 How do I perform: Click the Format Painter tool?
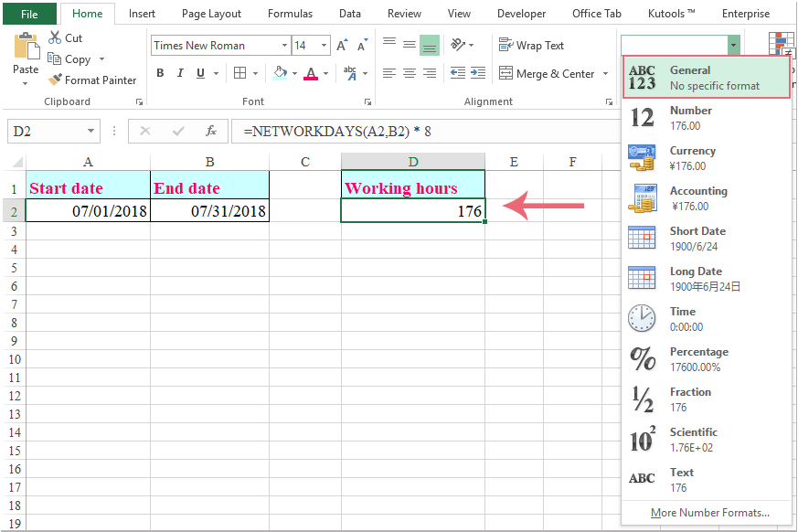coord(91,80)
